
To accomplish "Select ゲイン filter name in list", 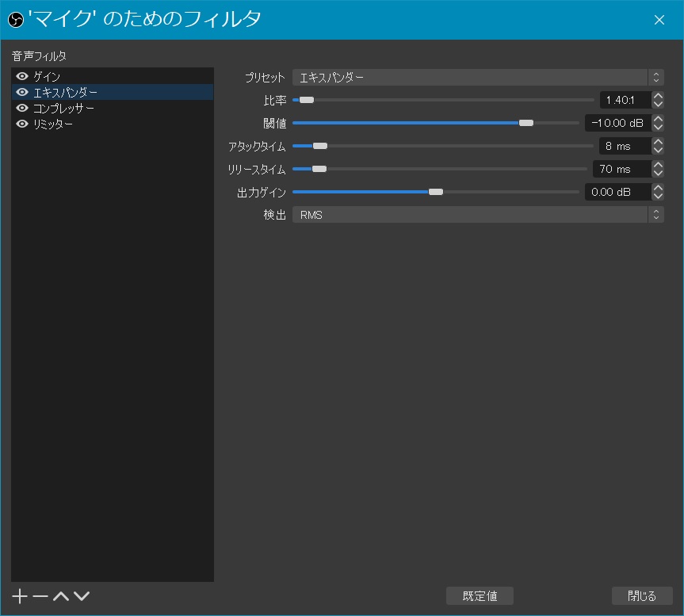I will coord(47,77).
